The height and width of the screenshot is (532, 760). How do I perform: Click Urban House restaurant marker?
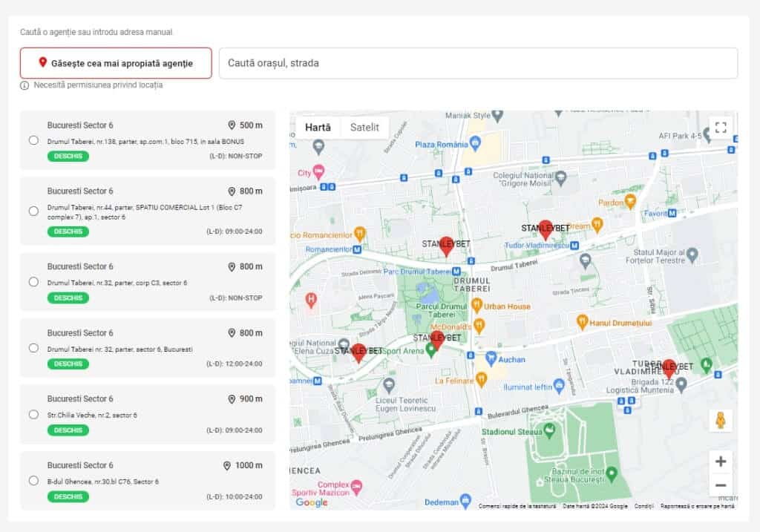pyautogui.click(x=476, y=306)
